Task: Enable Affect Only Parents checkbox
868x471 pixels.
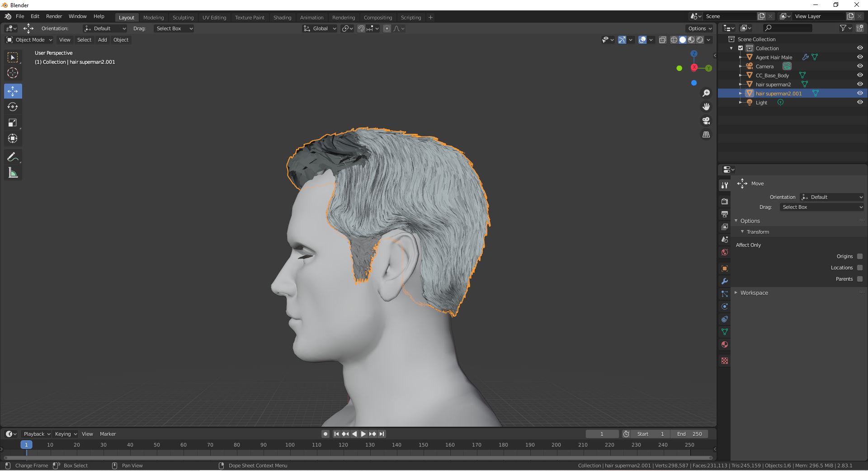Action: point(860,279)
